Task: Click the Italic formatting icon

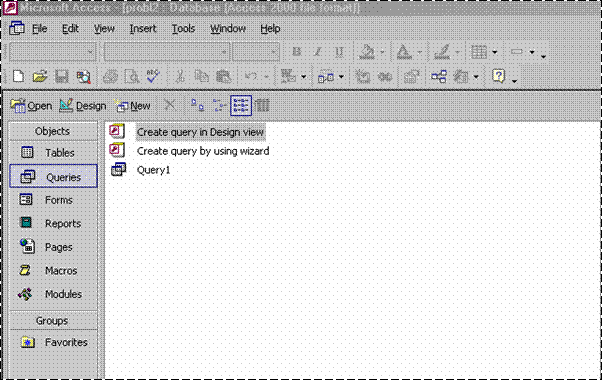Action: pyautogui.click(x=318, y=52)
